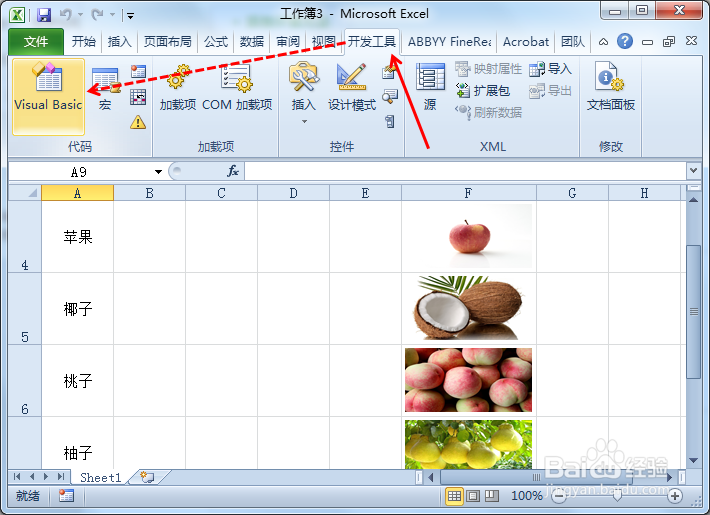Minimize the ribbon with caret icon

pos(603,42)
